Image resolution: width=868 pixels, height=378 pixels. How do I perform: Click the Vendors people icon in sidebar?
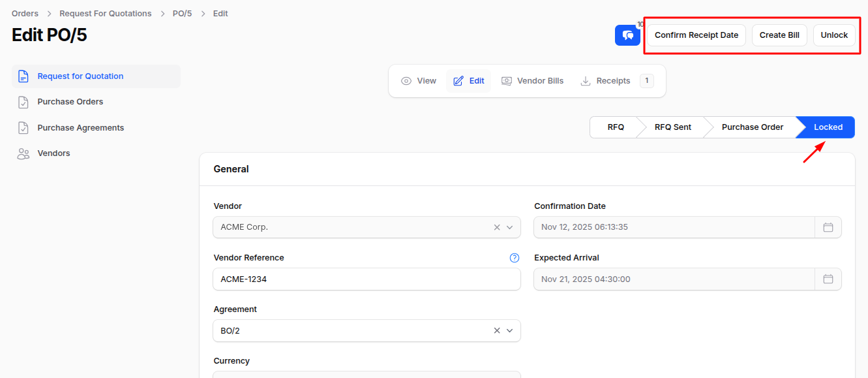pyautogui.click(x=23, y=153)
